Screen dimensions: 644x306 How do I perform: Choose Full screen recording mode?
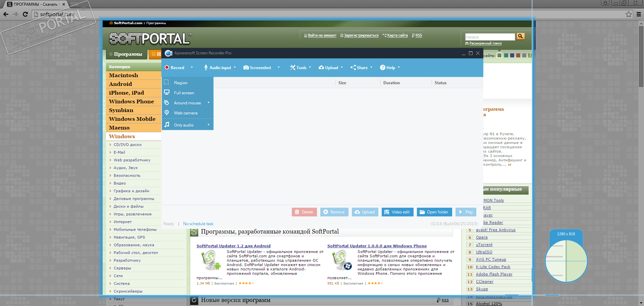187,93
